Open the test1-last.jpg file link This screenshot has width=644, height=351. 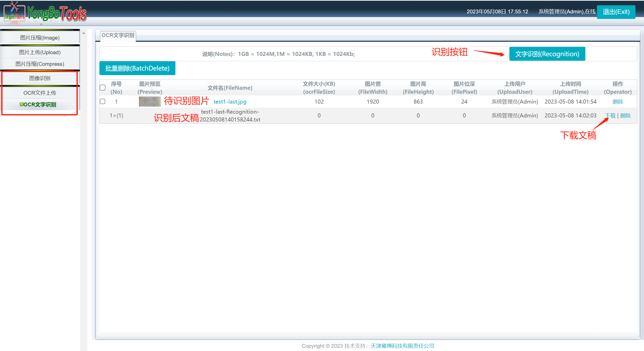[x=230, y=102]
